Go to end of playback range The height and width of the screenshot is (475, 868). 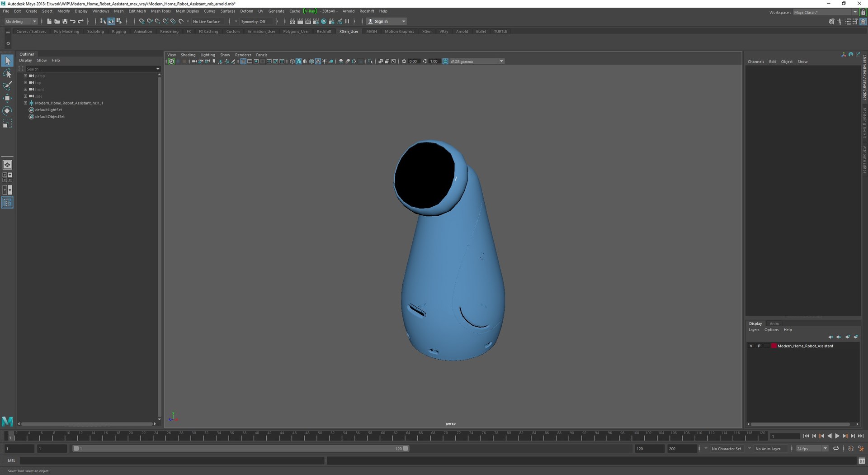pyautogui.click(x=861, y=436)
